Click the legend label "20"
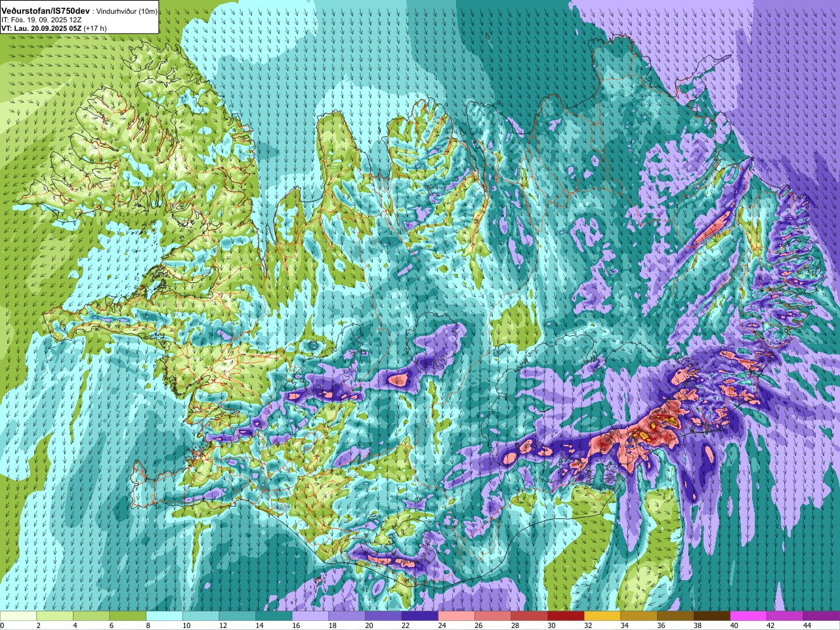840x630 pixels. coord(369,626)
